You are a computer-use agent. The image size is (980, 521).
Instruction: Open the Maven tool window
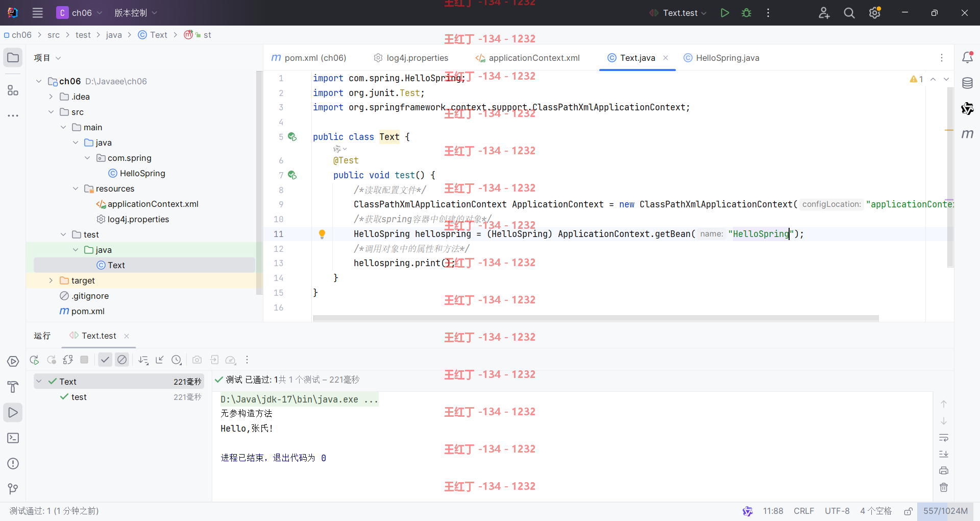coord(967,134)
